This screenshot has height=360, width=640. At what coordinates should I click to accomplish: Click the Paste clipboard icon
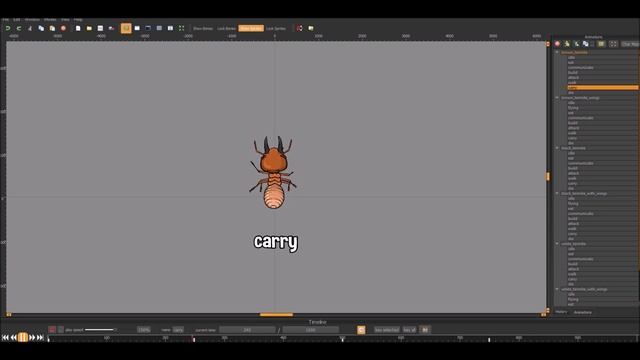(52, 28)
